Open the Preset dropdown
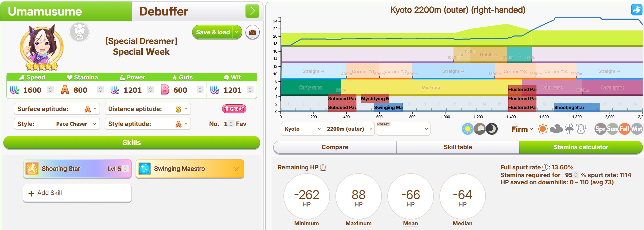 pyautogui.click(x=403, y=129)
